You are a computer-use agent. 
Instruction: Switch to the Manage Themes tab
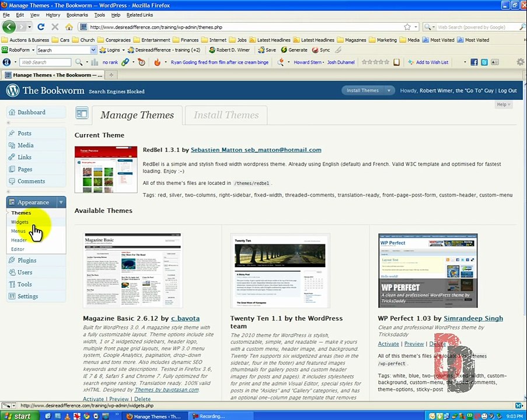(x=137, y=115)
